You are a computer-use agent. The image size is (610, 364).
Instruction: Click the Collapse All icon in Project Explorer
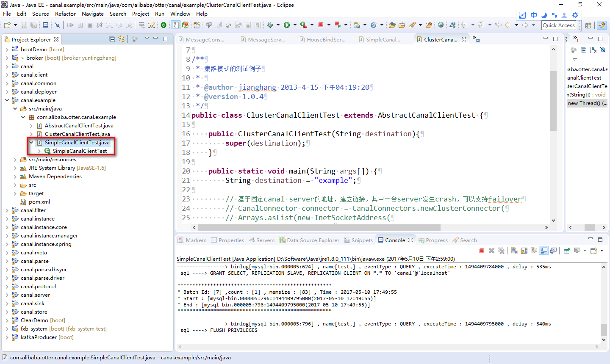click(x=112, y=39)
